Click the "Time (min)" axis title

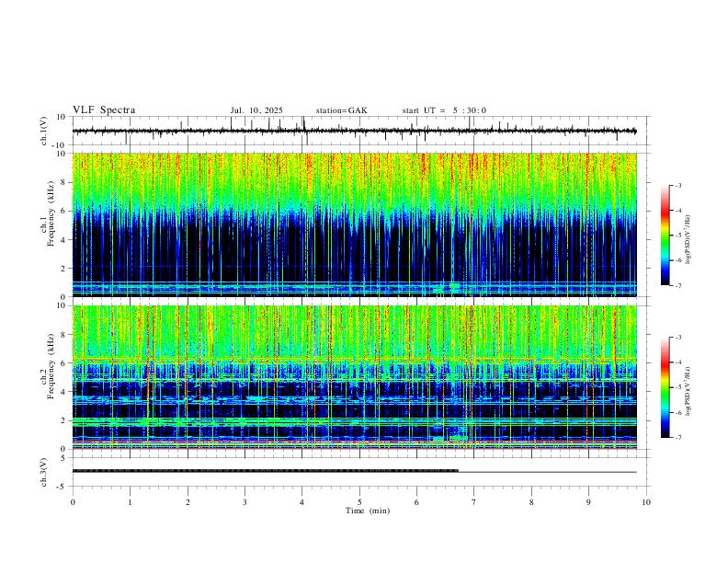(x=368, y=511)
